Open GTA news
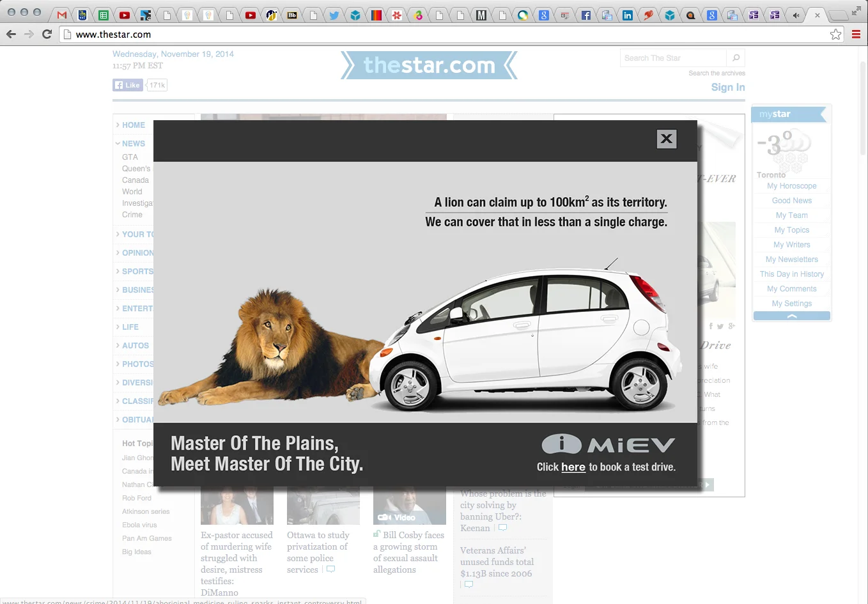Screen dimensions: 868x604 [130, 157]
